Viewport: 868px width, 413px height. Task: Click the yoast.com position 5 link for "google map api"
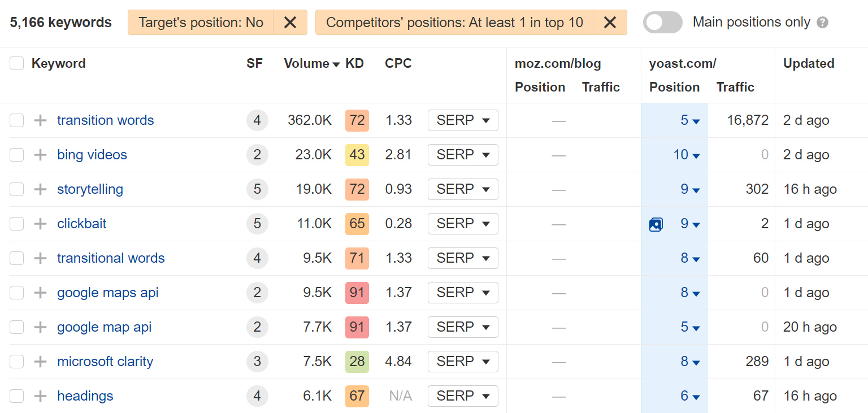click(685, 327)
